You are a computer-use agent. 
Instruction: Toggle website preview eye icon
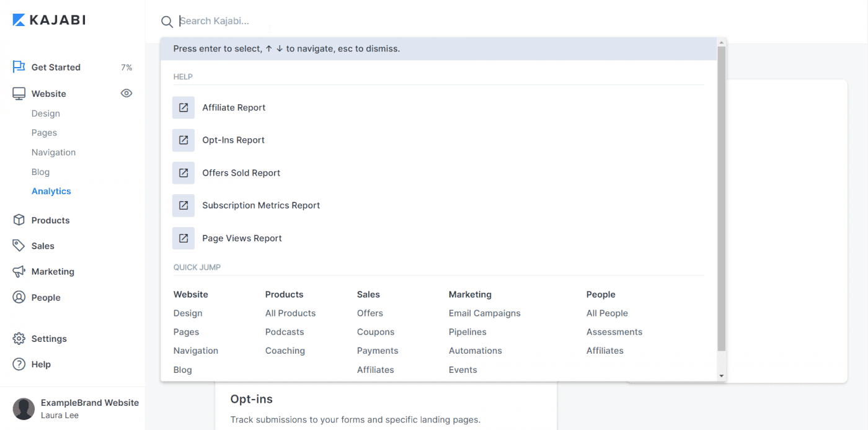point(126,94)
